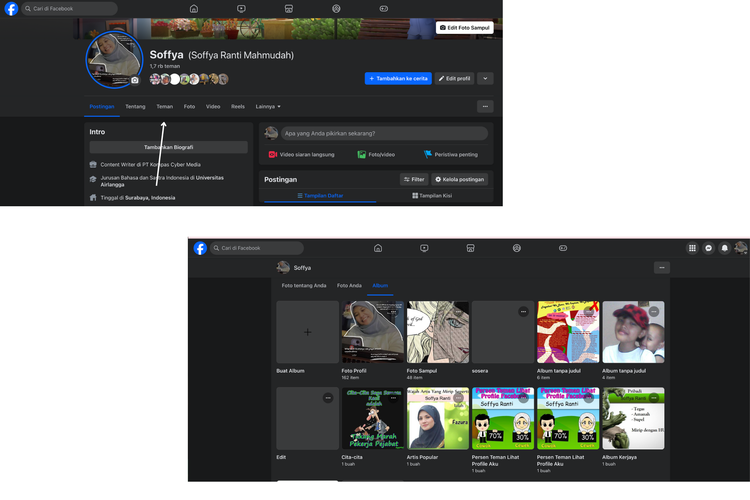Click the 'Apa yang Anda pikirkan sekarang?' field
This screenshot has width=750, height=500.
[385, 133]
